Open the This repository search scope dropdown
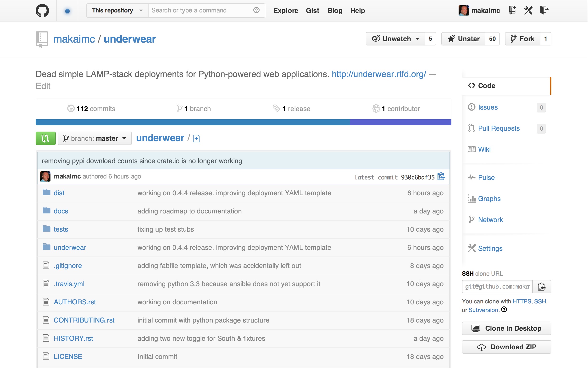Screen dimensions: 588x368 click(117, 11)
